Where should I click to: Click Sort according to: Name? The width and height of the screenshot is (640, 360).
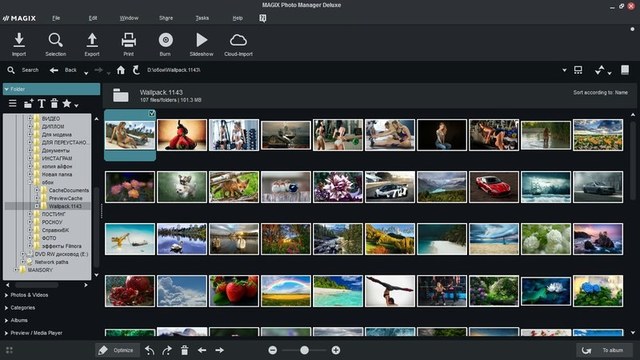pos(600,93)
